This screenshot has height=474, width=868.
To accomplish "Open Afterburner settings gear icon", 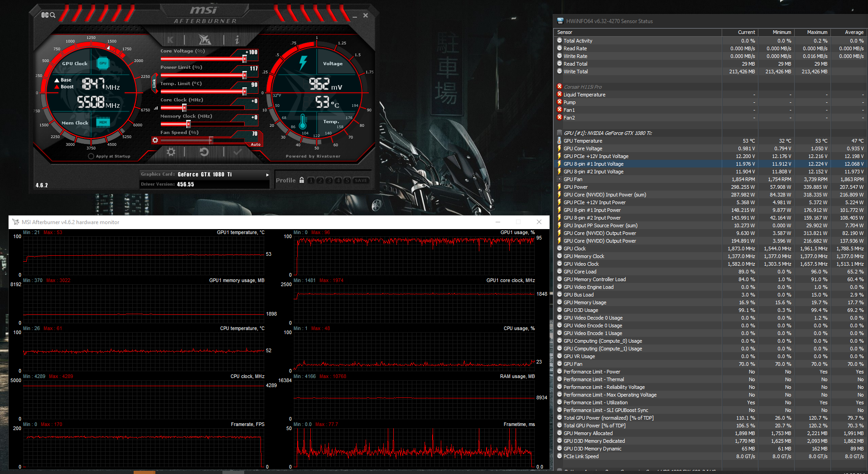I will coord(171,152).
